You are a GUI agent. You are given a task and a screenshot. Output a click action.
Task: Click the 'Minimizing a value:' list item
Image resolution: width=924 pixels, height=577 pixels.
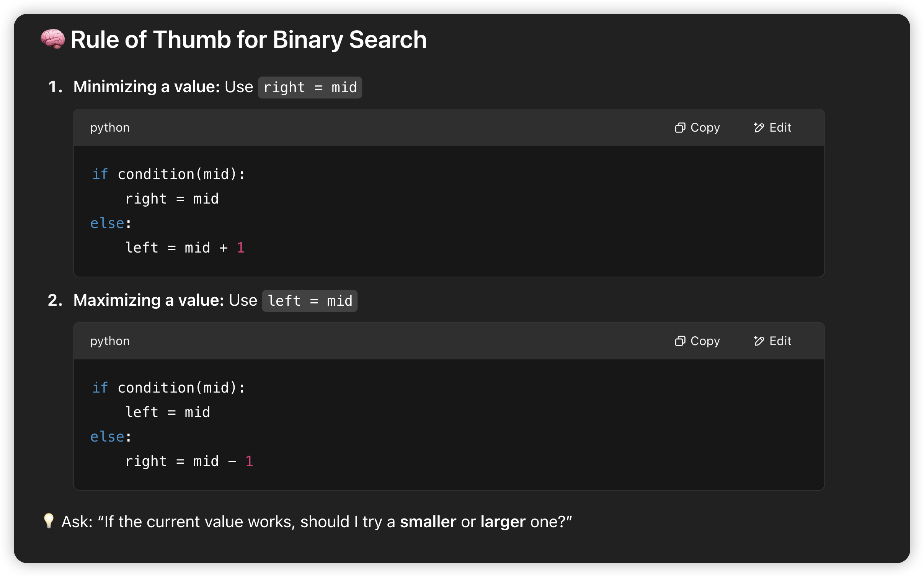(147, 87)
